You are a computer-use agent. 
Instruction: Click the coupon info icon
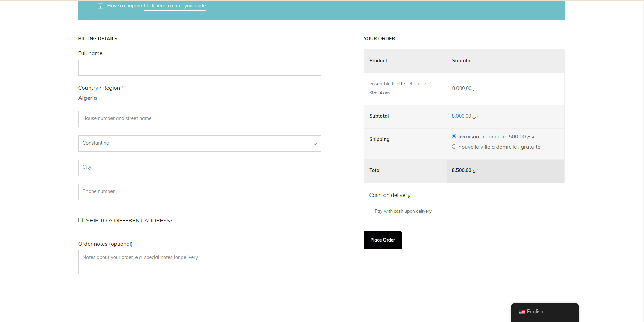point(100,6)
